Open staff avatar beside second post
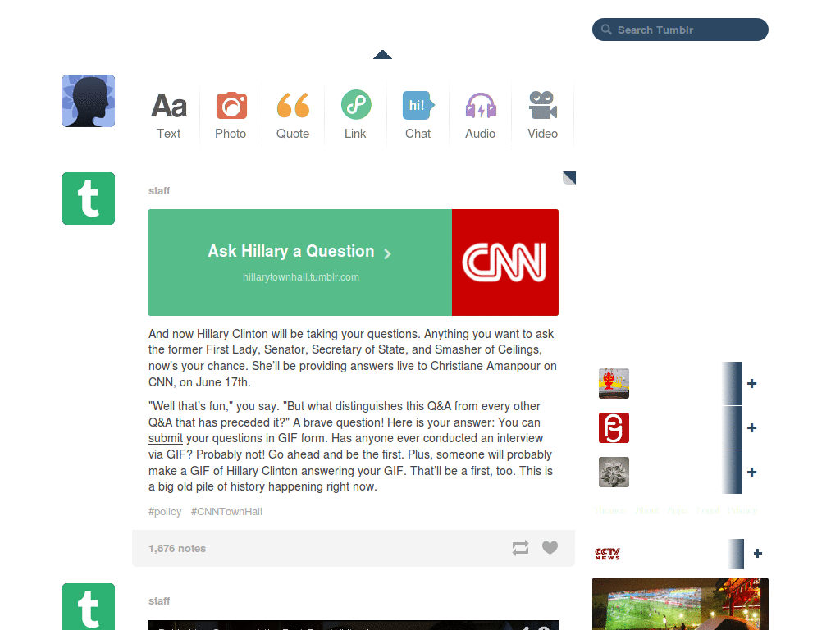This screenshot has width=840, height=630. [x=89, y=606]
